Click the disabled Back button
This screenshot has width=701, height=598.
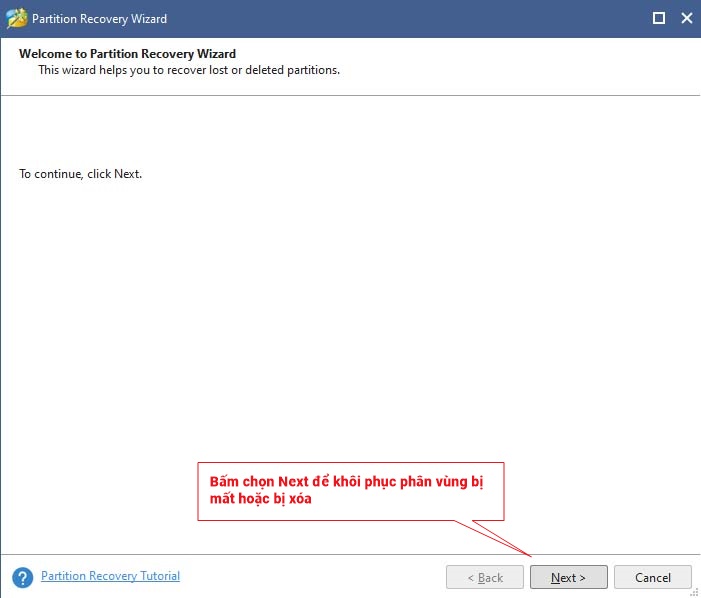485,577
